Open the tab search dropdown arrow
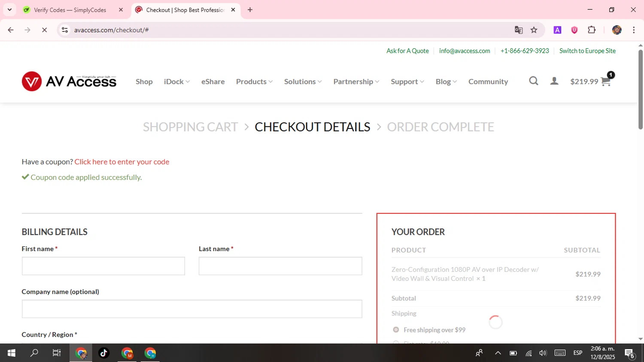Viewport: 644px width, 362px height. click(9, 10)
